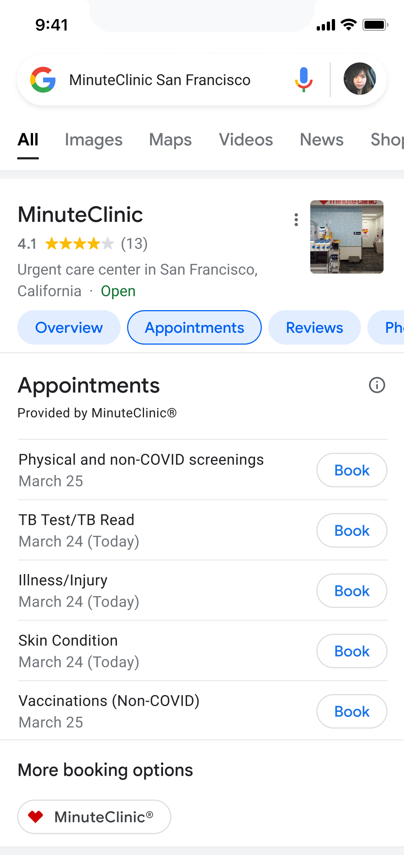Viewport: 404px width, 868px height.
Task: Book the TB Test/TB Read appointment
Action: (x=352, y=531)
